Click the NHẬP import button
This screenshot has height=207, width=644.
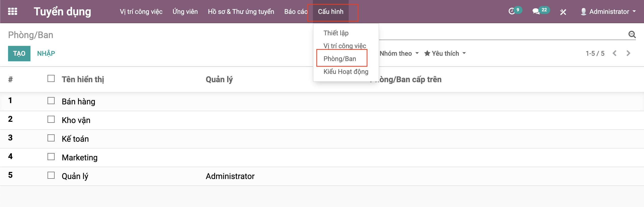(46, 53)
